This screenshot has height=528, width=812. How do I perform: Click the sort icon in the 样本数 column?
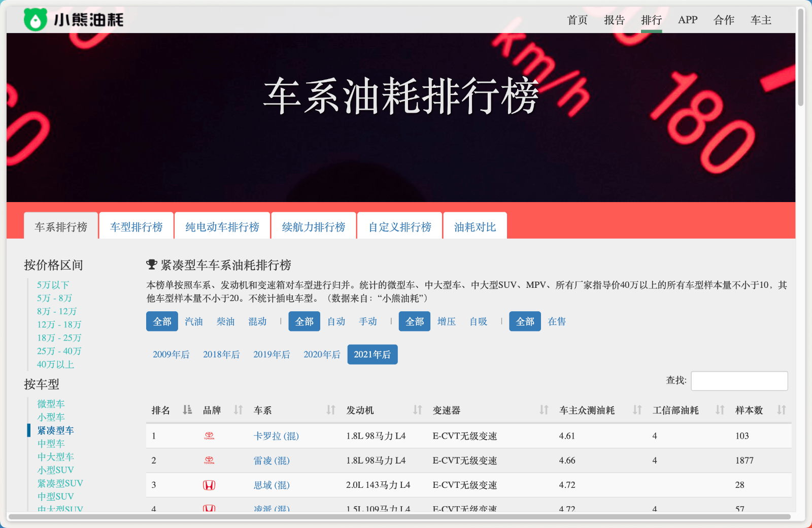[x=781, y=410]
